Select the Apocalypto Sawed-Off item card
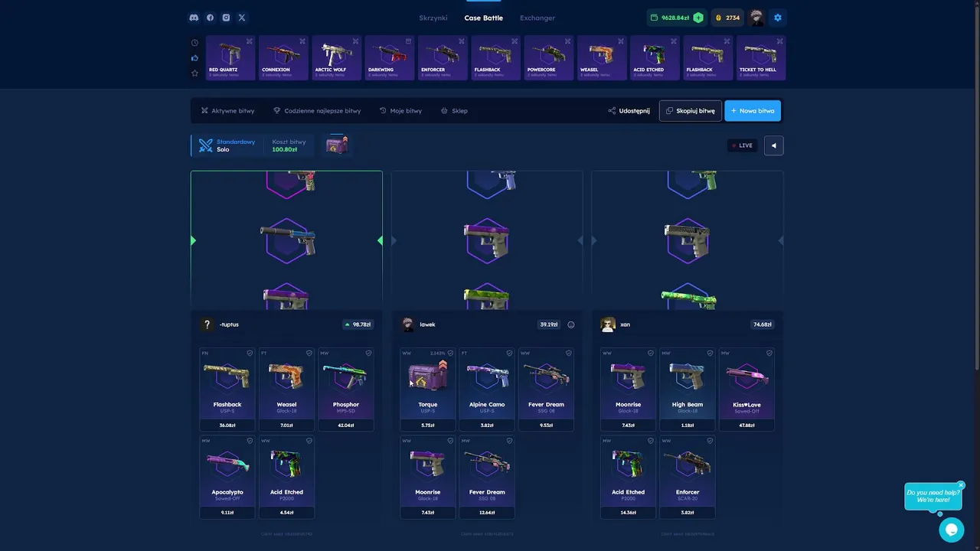Image resolution: width=980 pixels, height=551 pixels. click(x=227, y=478)
